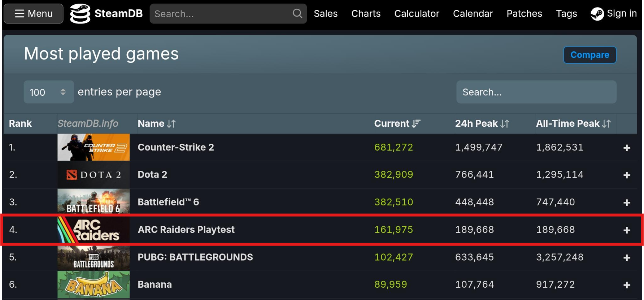
Task: Expand the Banana row plus icon
Action: coord(627,285)
